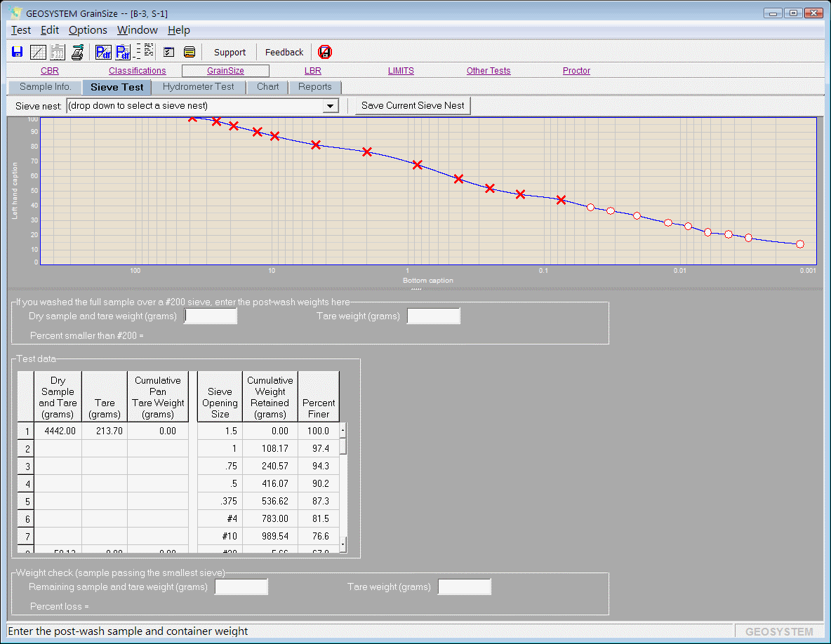
Task: Click the printer setup icon
Action: coord(77,52)
